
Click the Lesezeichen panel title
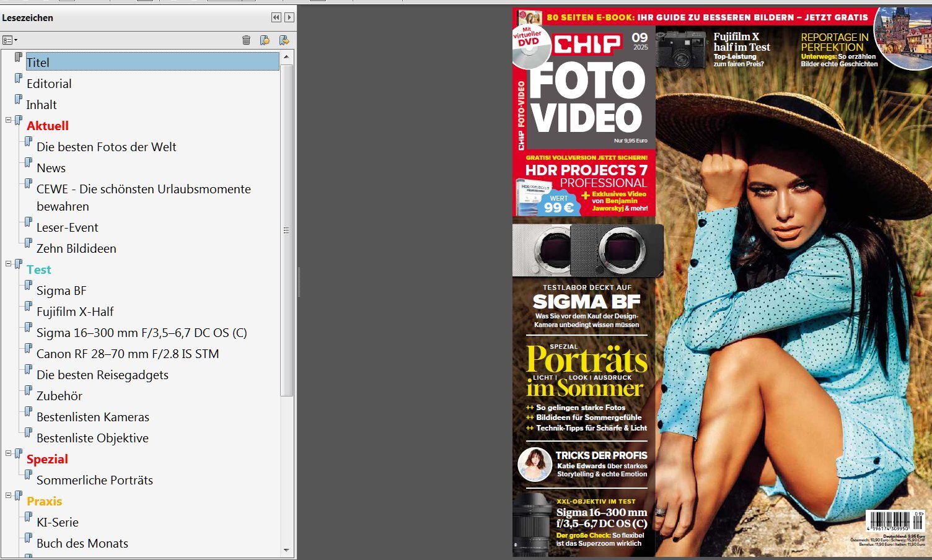[28, 18]
